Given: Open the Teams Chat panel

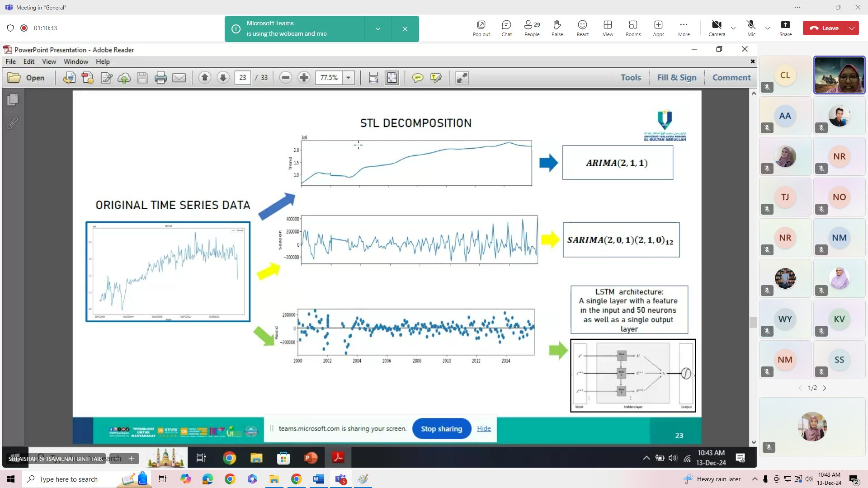Looking at the screenshot, I should pos(506,28).
